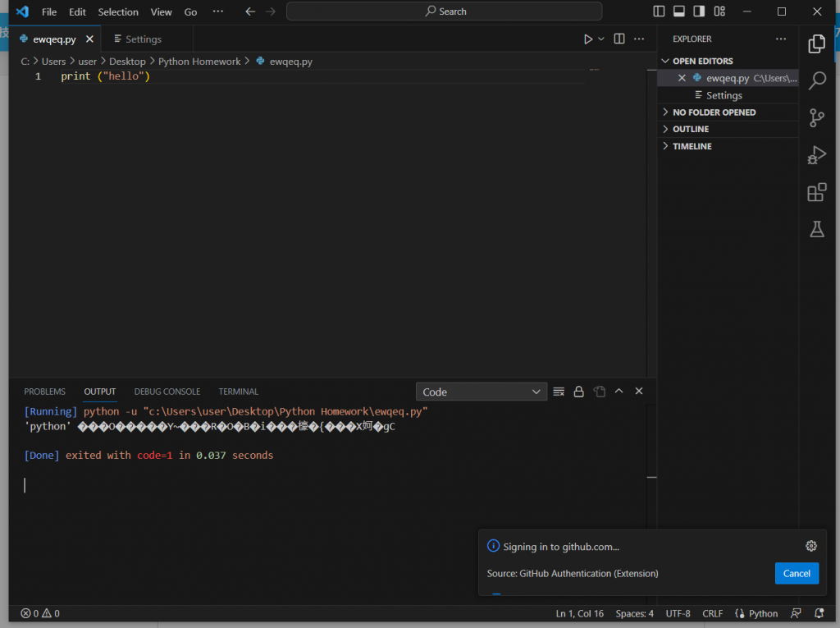
Task: Open the File menu
Action: [49, 11]
